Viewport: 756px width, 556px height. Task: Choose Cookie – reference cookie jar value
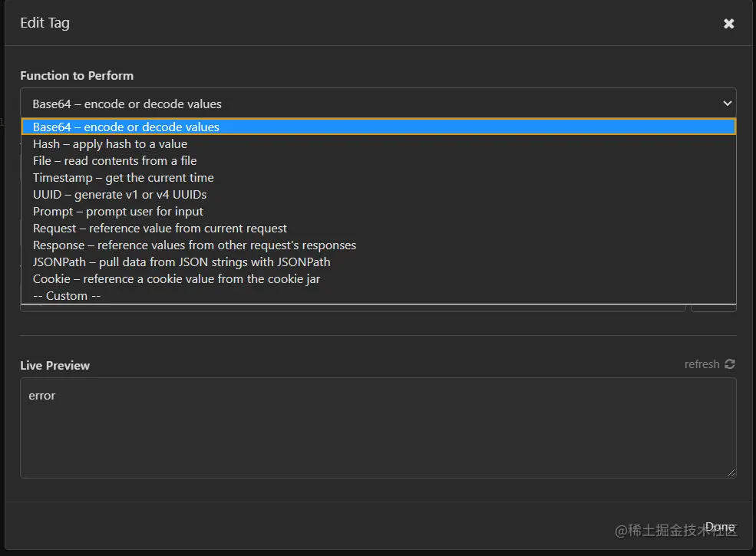pos(176,279)
